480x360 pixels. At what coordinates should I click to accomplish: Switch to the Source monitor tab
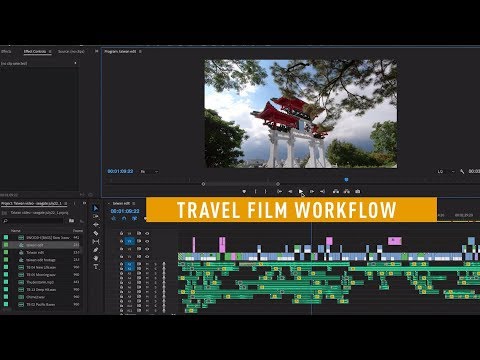click(71, 51)
